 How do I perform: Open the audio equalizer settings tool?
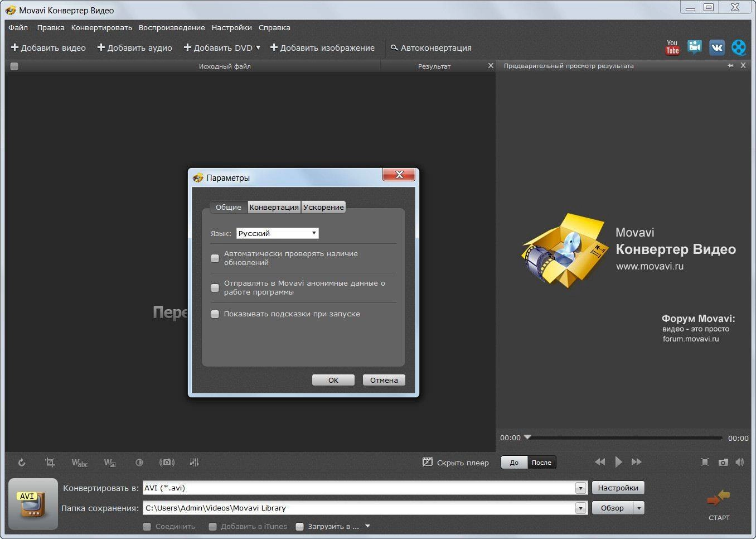tap(194, 463)
